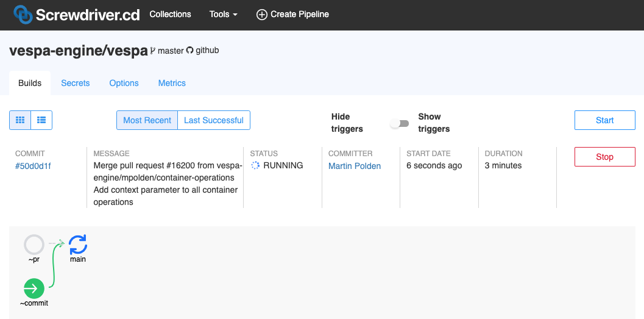Click the 'main' job label
The width and height of the screenshot is (644, 319).
78,259
